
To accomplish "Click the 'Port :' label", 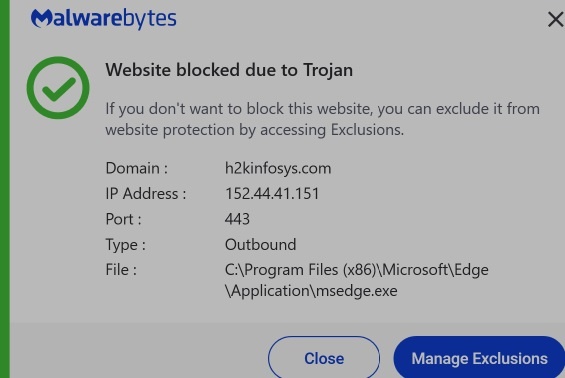I will (123, 219).
